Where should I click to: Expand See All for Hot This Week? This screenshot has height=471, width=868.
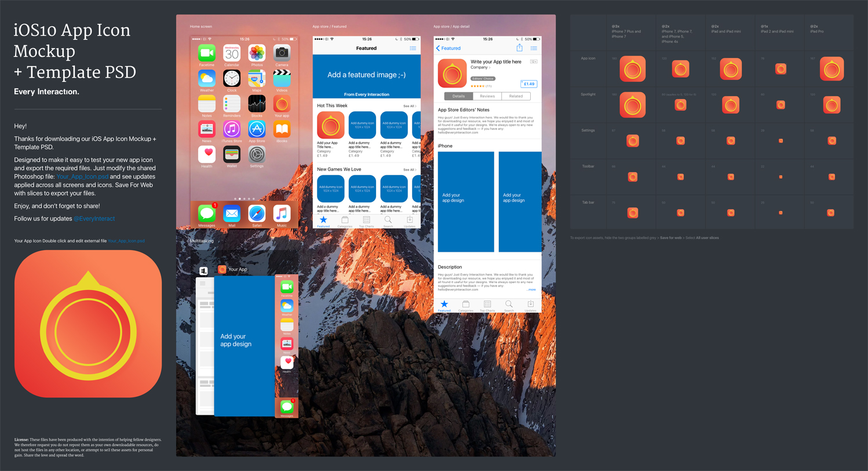(x=410, y=106)
